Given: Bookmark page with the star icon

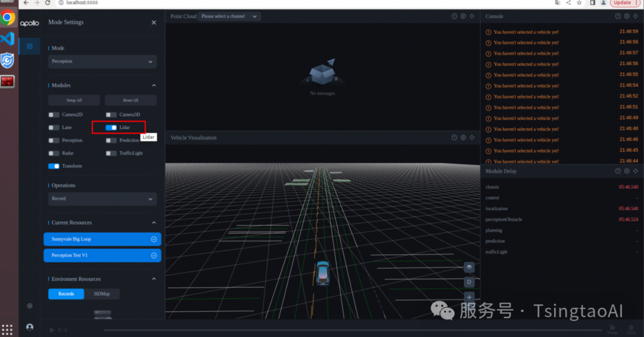Looking at the screenshot, I should (579, 3).
